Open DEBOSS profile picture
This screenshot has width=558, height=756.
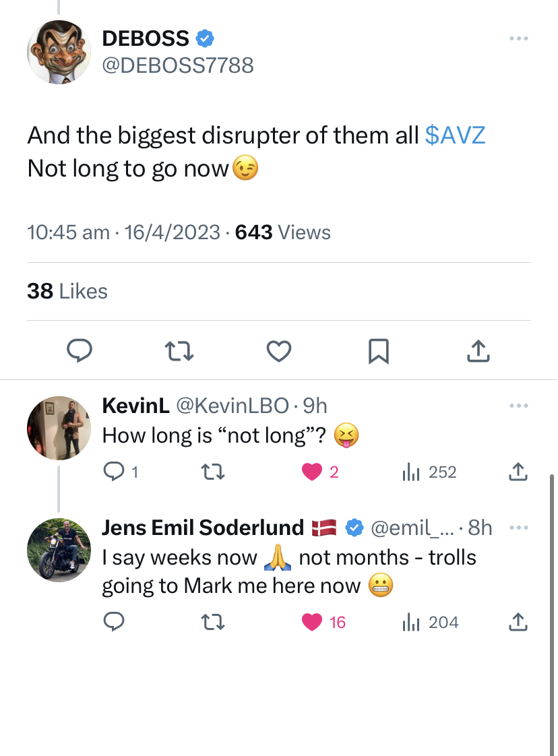tap(59, 52)
